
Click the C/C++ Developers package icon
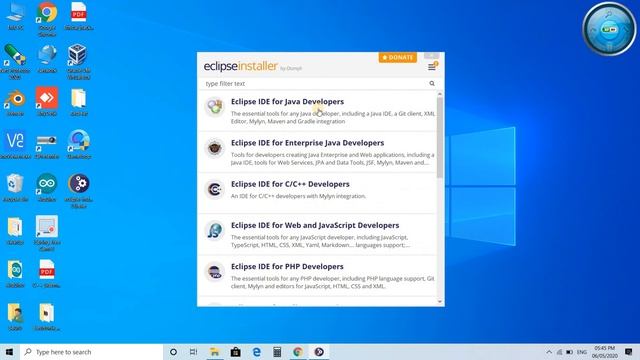click(x=215, y=189)
